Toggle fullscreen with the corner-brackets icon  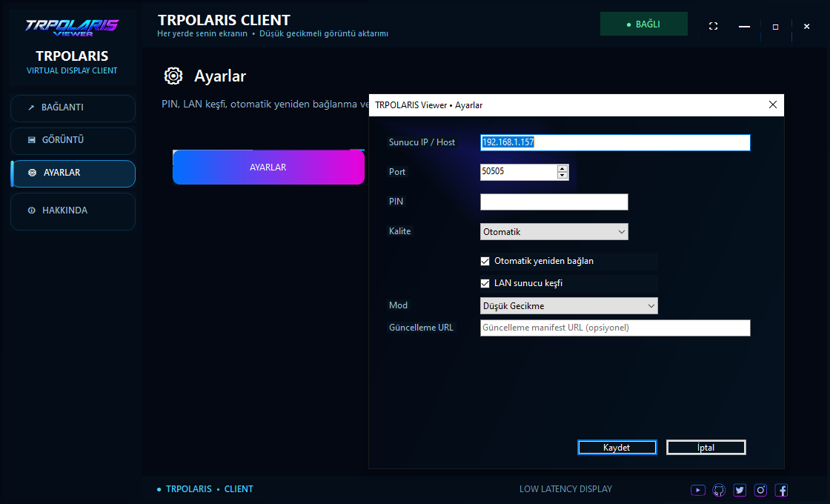pyautogui.click(x=714, y=26)
